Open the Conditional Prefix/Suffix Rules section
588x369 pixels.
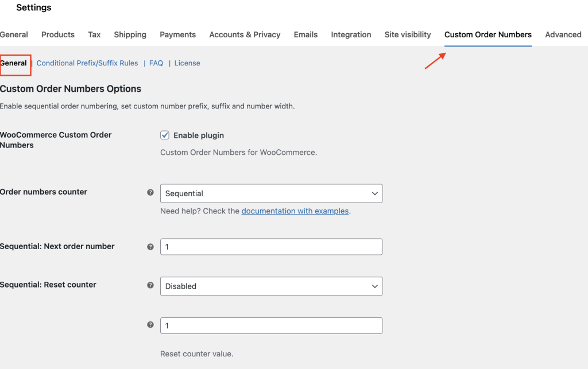[87, 63]
